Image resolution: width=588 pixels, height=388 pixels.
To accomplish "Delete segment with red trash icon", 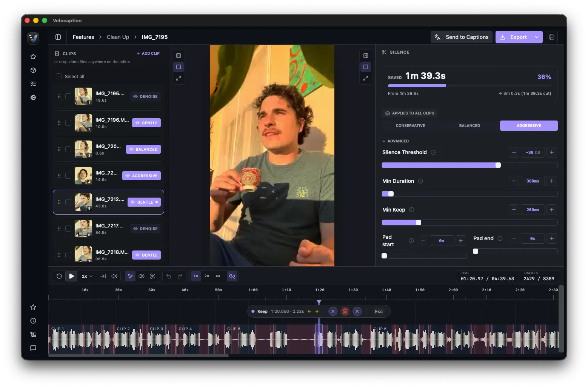I will 345,311.
